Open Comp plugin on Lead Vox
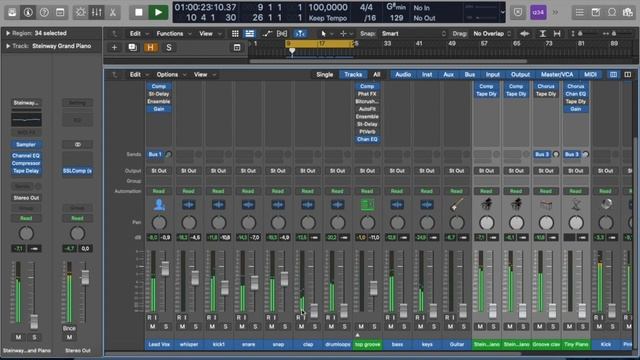Viewport: 640px width, 360px height. click(x=159, y=87)
